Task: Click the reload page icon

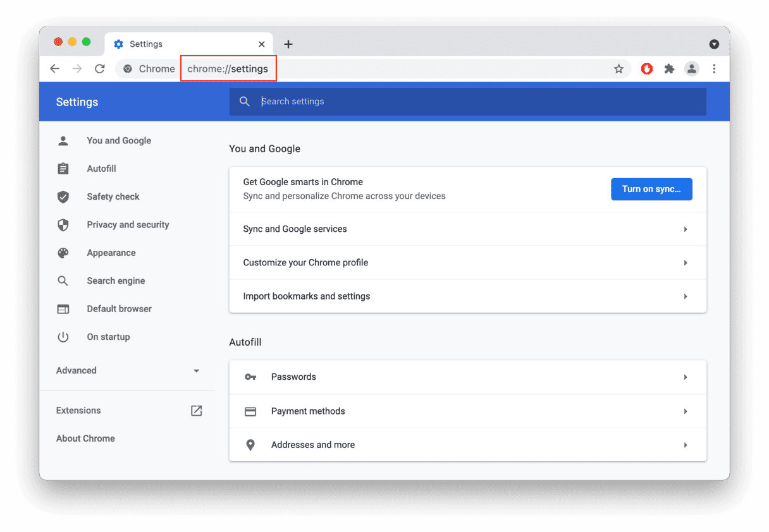Action: (x=99, y=69)
